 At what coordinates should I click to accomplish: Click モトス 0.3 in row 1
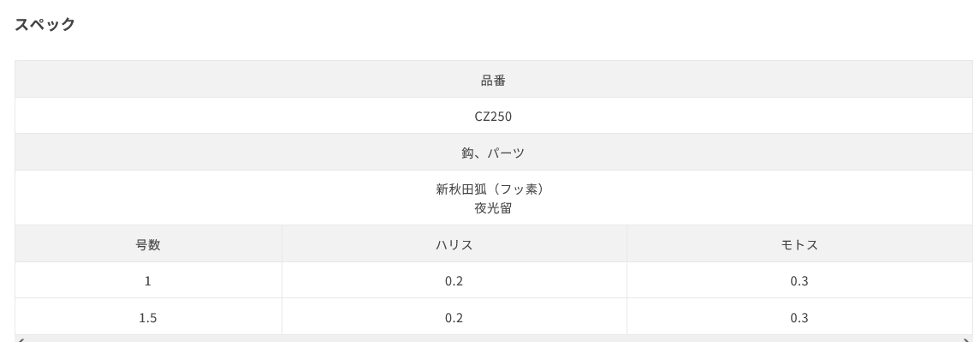(x=799, y=280)
